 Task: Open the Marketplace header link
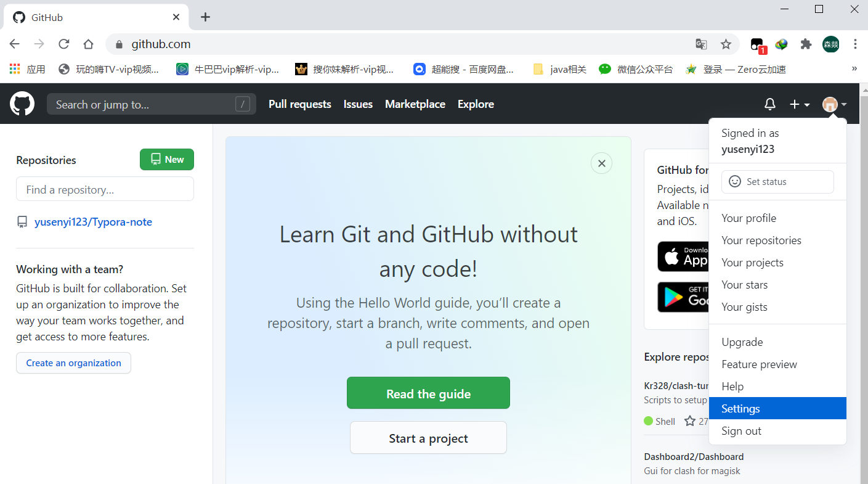415,104
